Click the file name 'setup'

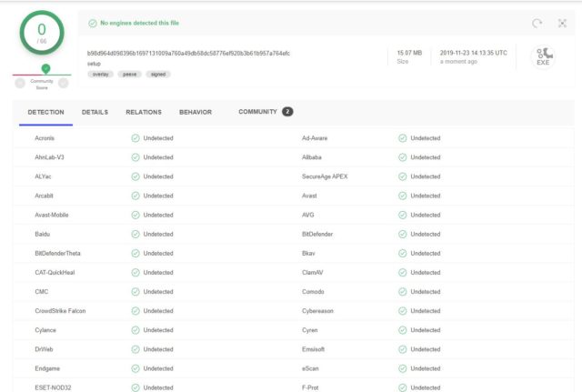[94, 64]
